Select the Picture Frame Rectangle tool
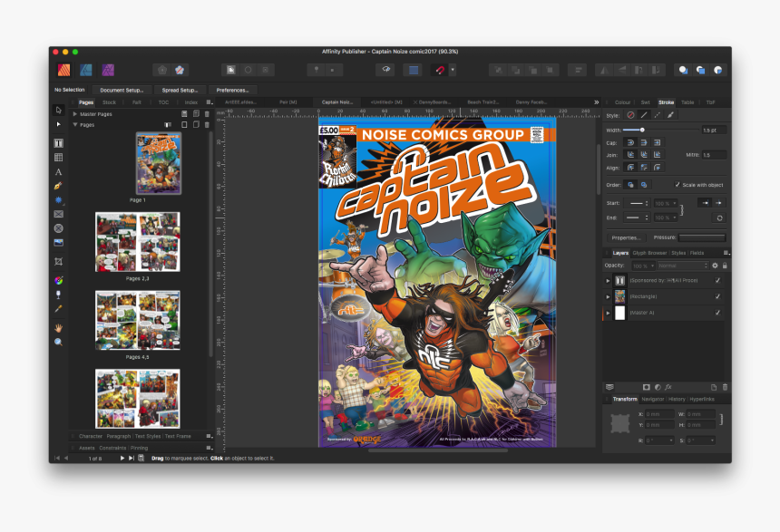The image size is (780, 532). [x=58, y=214]
